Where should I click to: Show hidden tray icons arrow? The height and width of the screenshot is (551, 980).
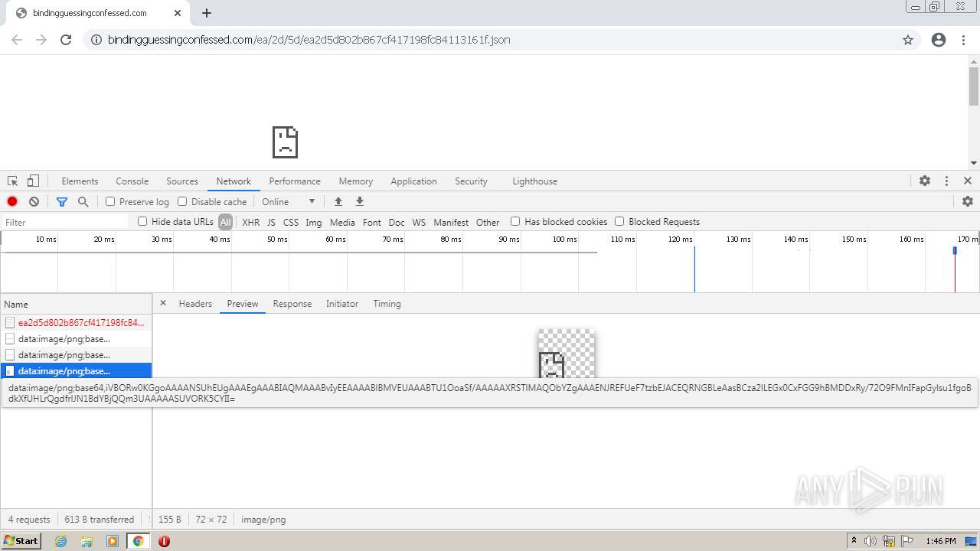tap(854, 540)
